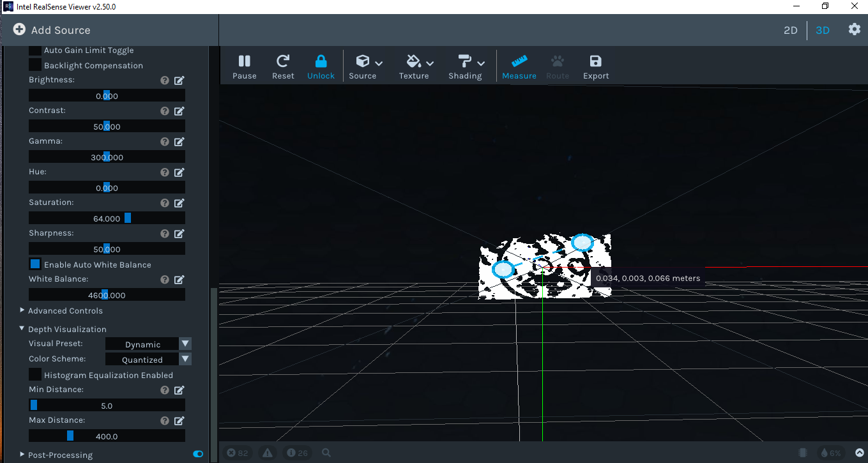Click the Add Source button
This screenshot has height=463, width=868.
click(52, 30)
